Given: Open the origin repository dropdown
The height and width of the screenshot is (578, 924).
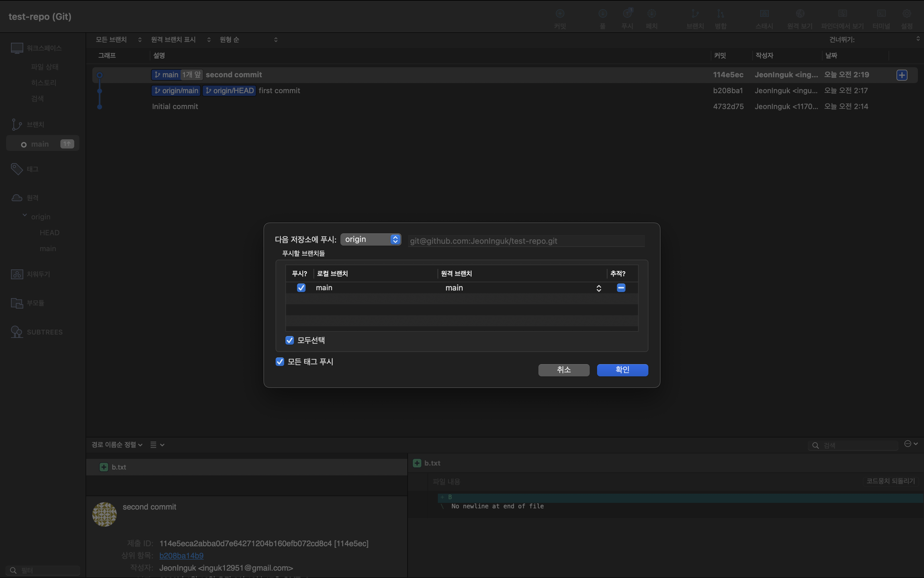Looking at the screenshot, I should point(370,239).
